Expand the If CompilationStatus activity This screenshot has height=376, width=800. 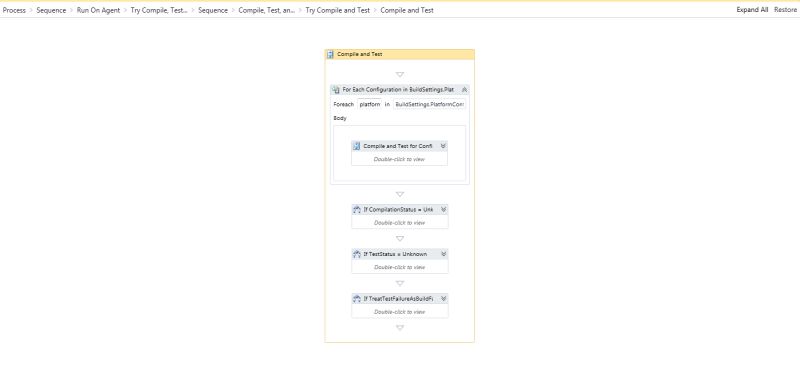coord(443,210)
